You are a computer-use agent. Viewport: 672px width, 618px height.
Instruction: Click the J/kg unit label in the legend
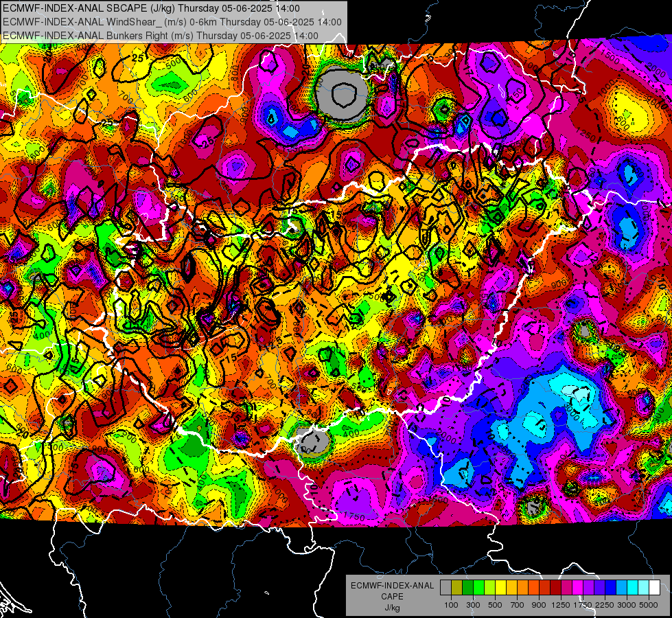point(392,608)
